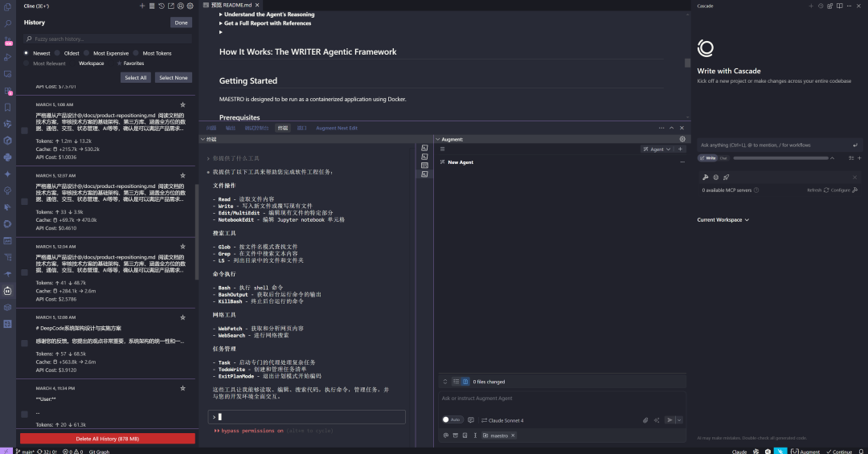The width and height of the screenshot is (868, 454).
Task: Click the Select All button
Action: (136, 77)
